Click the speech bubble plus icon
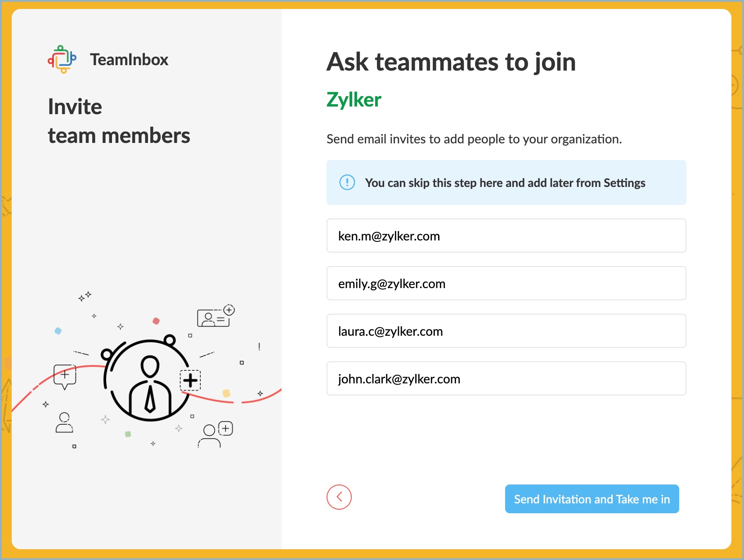The image size is (744, 560). click(65, 376)
